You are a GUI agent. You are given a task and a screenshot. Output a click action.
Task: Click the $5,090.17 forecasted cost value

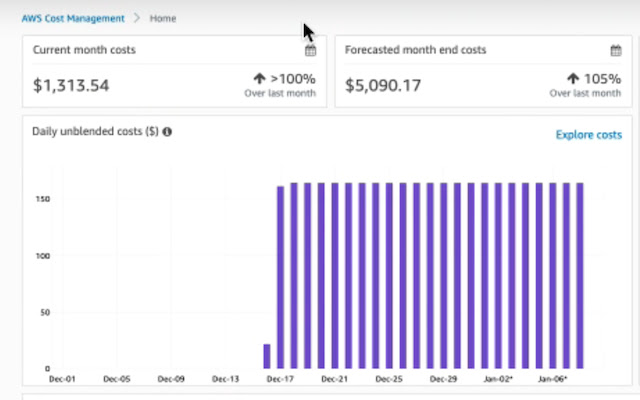(x=383, y=85)
